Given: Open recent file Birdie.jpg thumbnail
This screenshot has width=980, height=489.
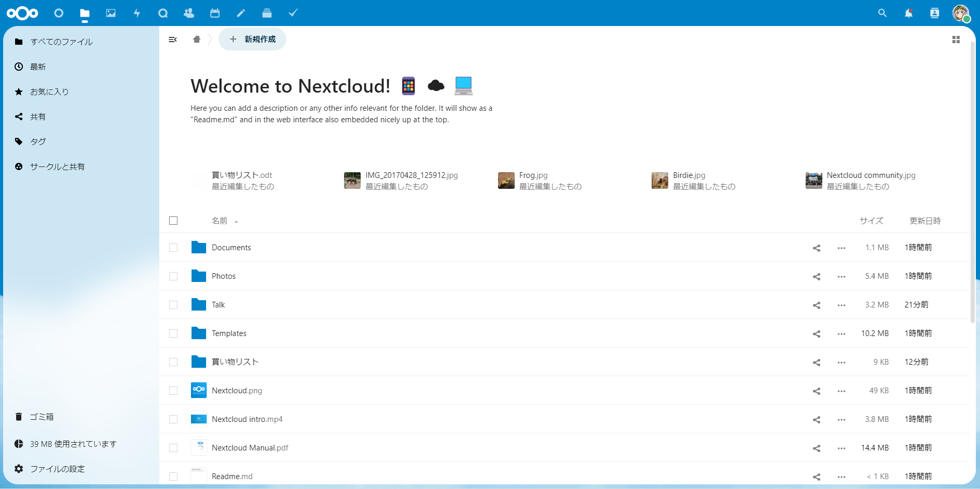Looking at the screenshot, I should pyautogui.click(x=660, y=181).
